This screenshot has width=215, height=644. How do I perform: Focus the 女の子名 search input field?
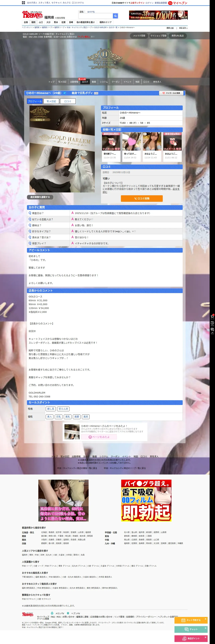pyautogui.click(x=95, y=16)
